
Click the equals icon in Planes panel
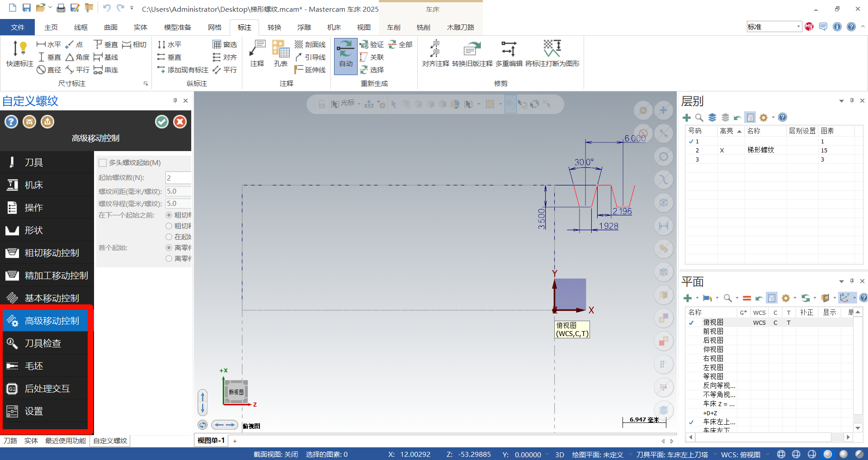pos(747,298)
